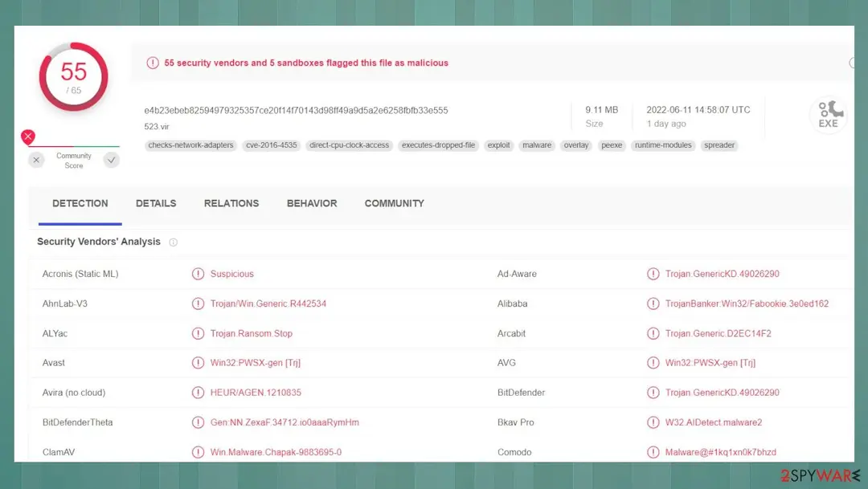Click the checks-network-adapters tag
This screenshot has width=868, height=489.
(191, 145)
